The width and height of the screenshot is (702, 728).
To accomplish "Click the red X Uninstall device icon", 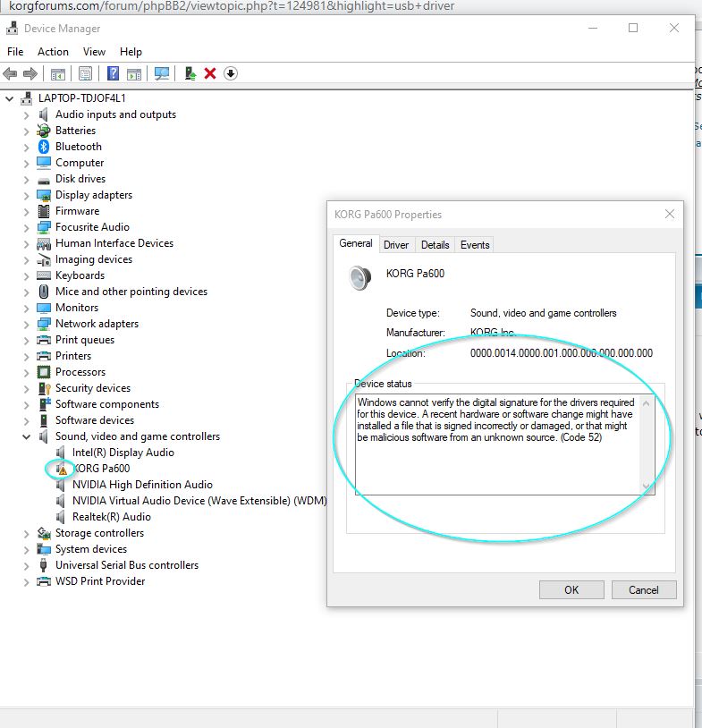I will click(210, 73).
